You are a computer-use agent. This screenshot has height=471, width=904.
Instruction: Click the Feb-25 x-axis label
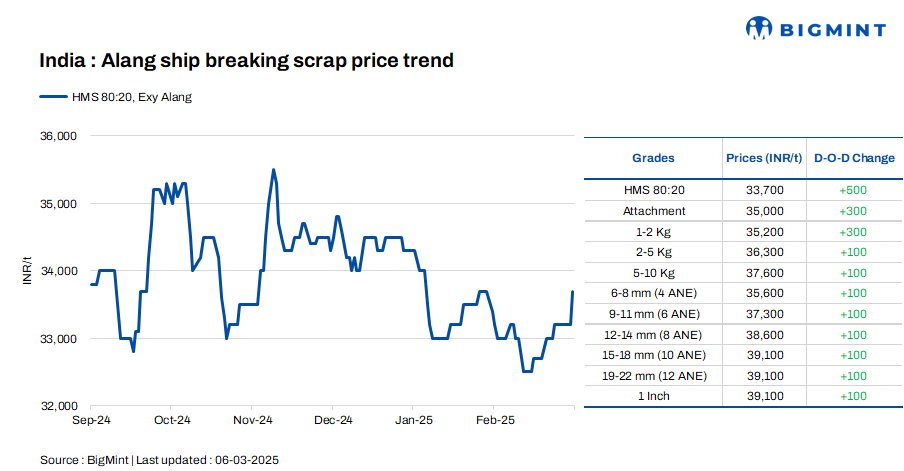tap(493, 420)
